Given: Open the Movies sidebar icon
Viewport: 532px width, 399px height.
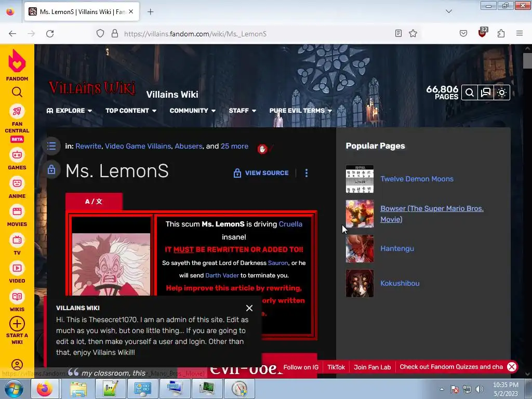Looking at the screenshot, I should click(x=17, y=212).
